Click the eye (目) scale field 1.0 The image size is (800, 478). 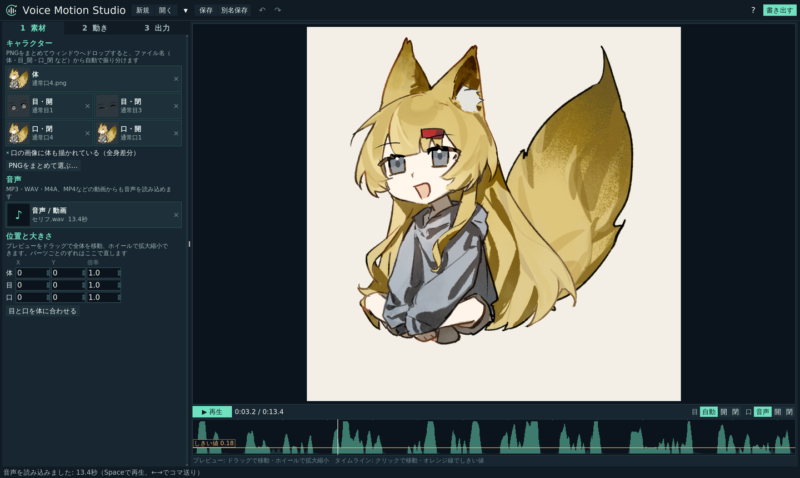click(102, 285)
